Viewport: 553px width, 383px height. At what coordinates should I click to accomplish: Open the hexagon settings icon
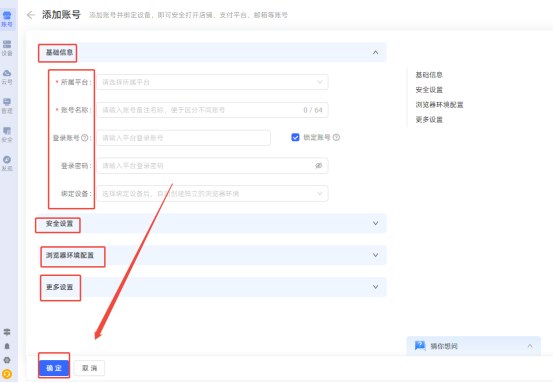[x=7, y=360]
